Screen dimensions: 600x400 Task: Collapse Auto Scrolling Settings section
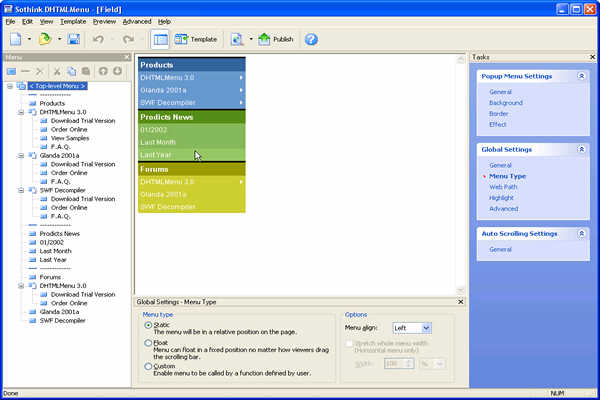[x=581, y=233]
